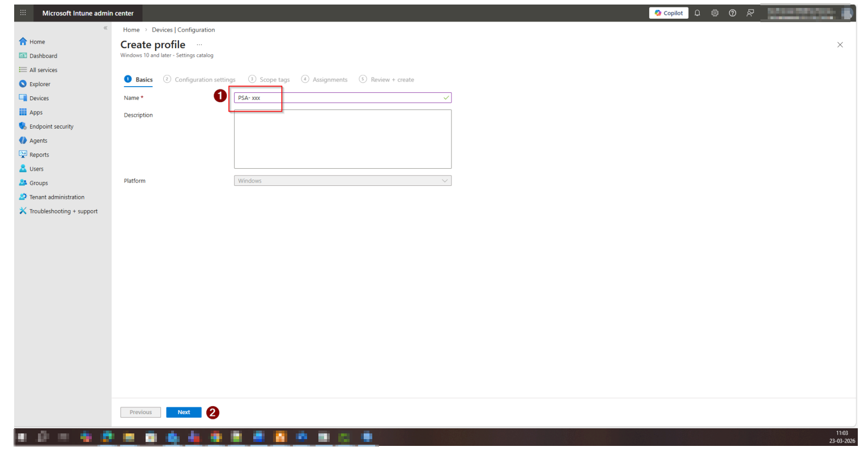
Task: Close the Create profile pane
Action: tap(840, 45)
